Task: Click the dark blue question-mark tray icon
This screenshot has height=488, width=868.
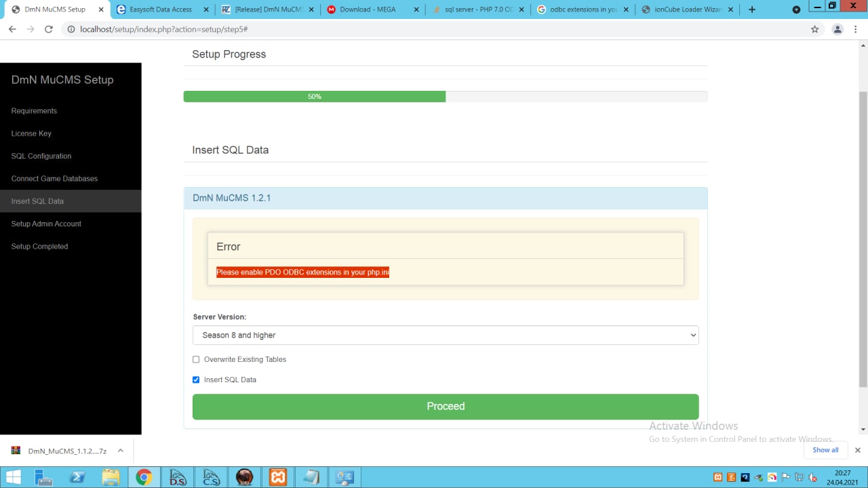Action: click(745, 477)
